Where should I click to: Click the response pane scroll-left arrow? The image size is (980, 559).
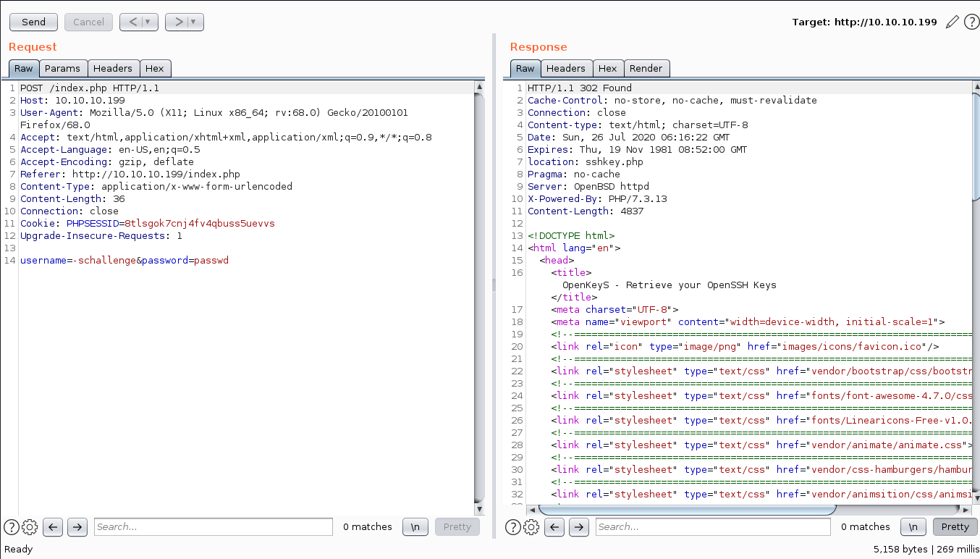point(532,510)
